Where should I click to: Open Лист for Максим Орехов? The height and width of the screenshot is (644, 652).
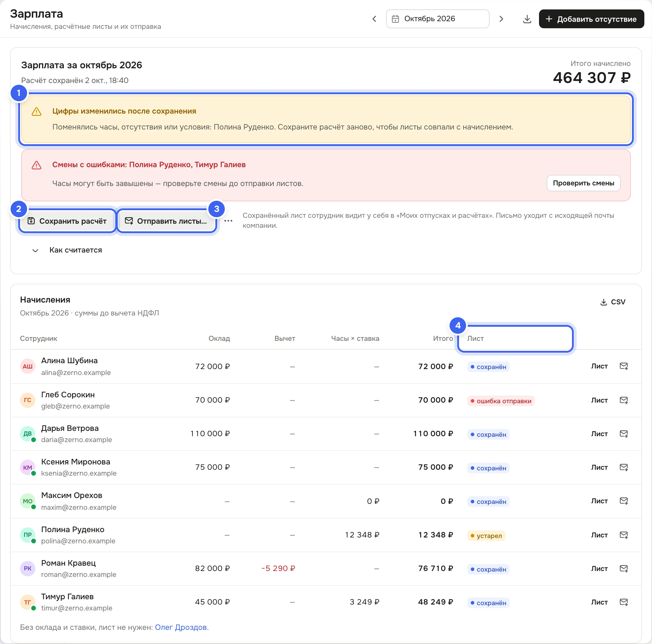(599, 501)
